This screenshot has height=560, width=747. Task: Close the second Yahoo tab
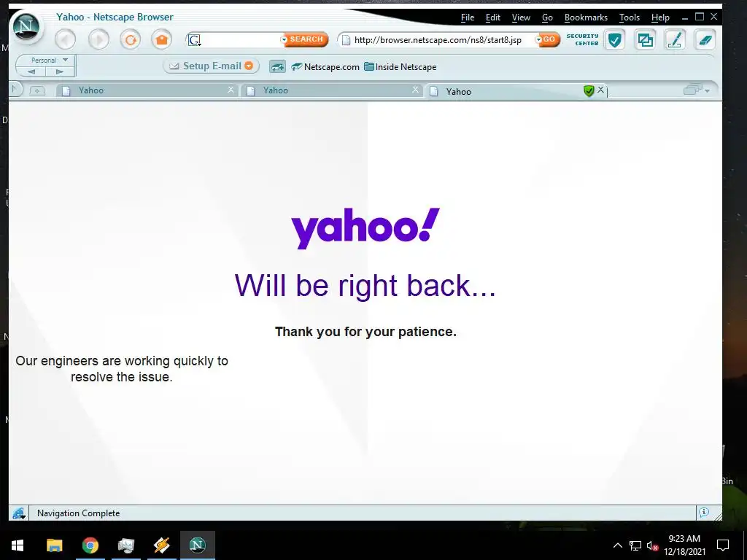coord(415,90)
